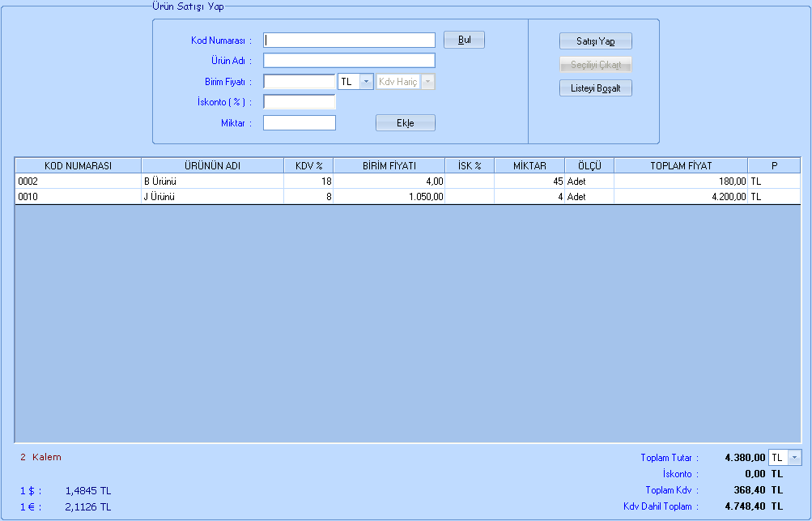Viewport: 812px width, 521px height.
Task: Click the Seçiliyi Çıkart button
Action: click(x=596, y=65)
